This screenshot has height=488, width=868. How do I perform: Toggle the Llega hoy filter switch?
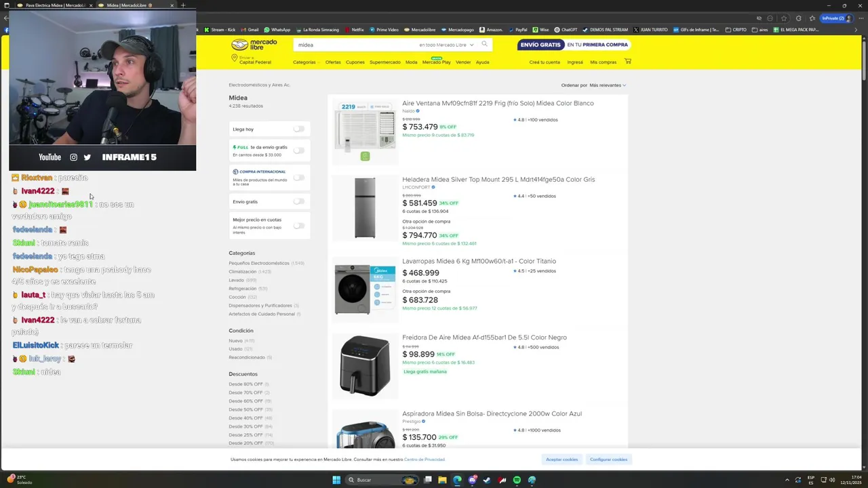point(298,129)
